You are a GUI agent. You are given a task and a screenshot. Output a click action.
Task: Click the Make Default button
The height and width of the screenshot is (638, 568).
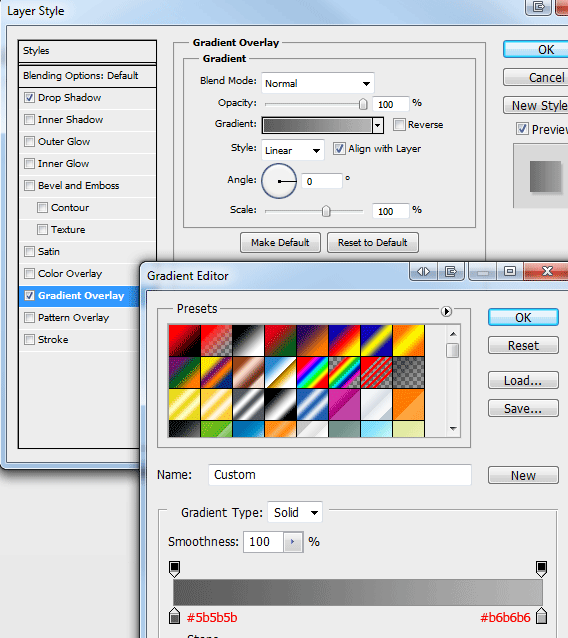(x=280, y=243)
